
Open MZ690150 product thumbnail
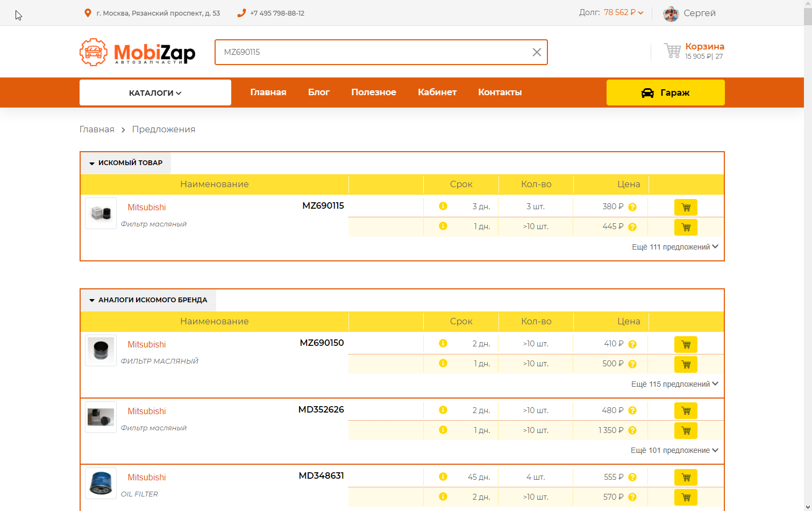[x=101, y=350]
